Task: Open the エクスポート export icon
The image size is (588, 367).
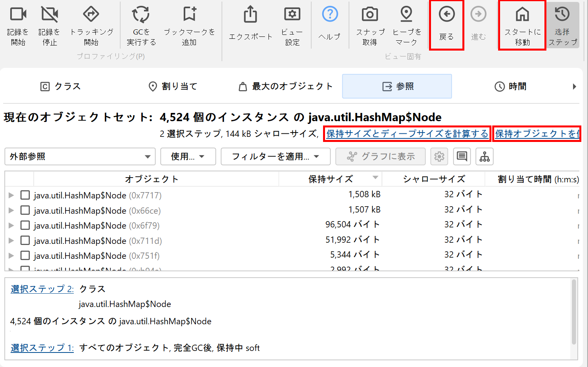Action: [x=250, y=15]
